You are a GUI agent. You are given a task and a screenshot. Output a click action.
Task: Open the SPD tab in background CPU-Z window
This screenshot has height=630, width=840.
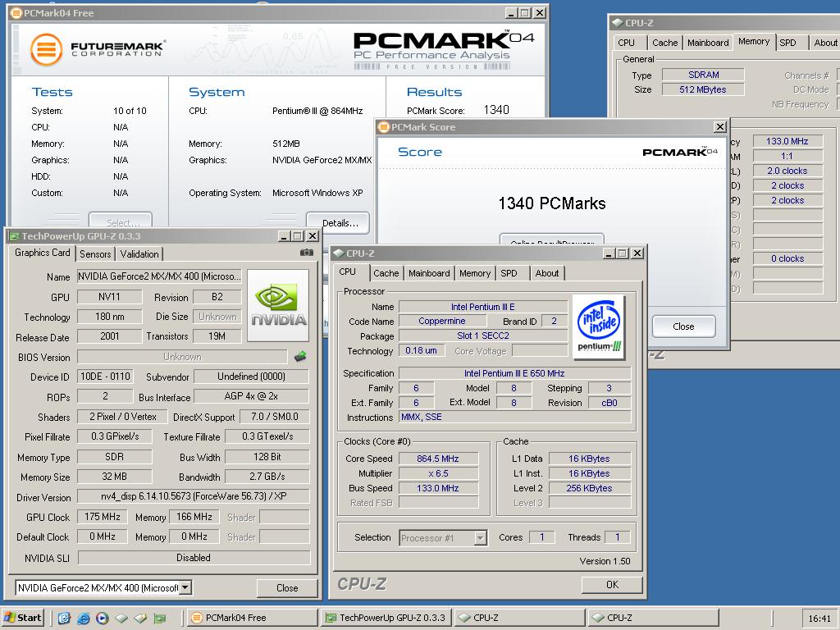787,43
